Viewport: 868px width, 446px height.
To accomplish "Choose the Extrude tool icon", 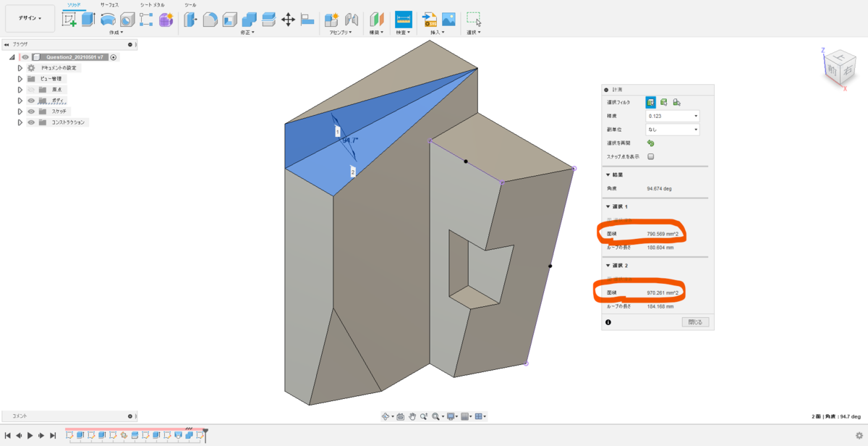I will click(x=88, y=20).
